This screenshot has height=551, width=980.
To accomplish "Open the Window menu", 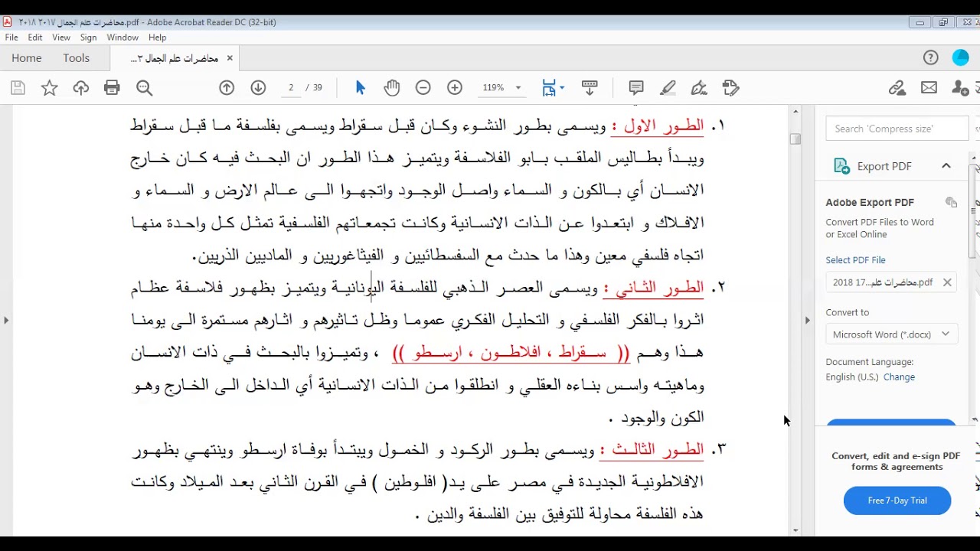I will point(122,37).
